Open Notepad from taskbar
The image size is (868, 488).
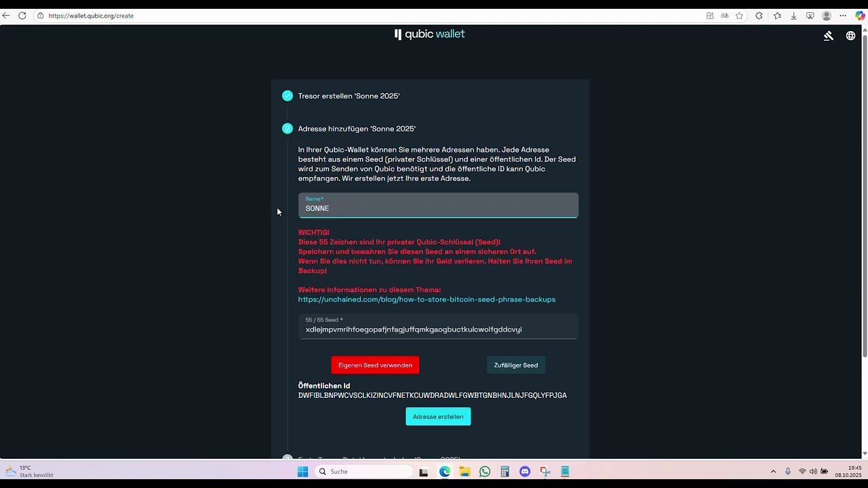tap(565, 472)
